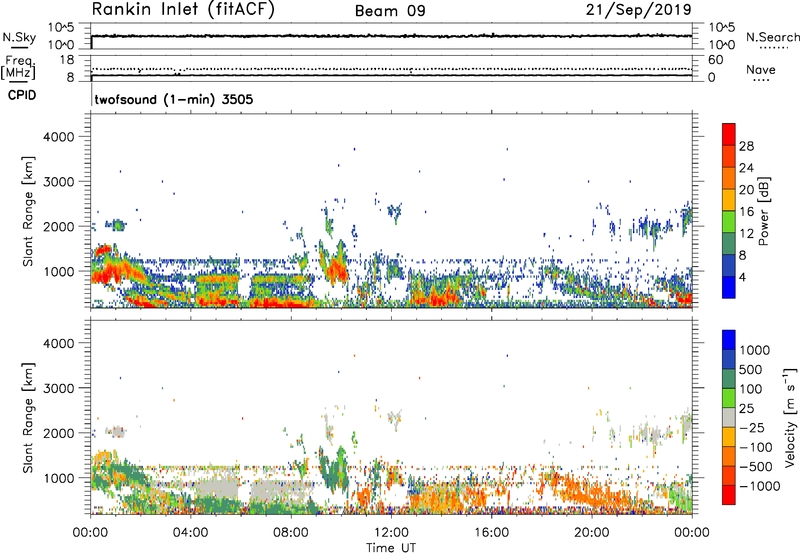800x554 pixels.
Task: Click the dotted Nave trace line
Action: (391, 69)
